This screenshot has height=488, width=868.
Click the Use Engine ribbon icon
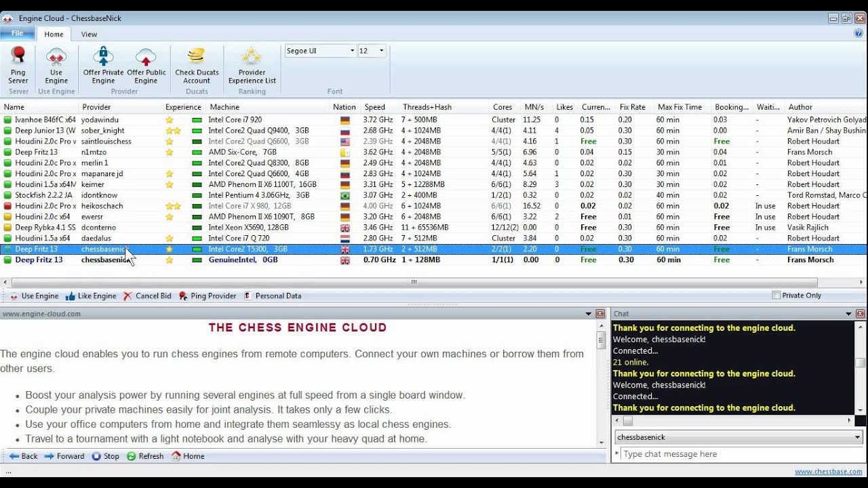tap(56, 65)
